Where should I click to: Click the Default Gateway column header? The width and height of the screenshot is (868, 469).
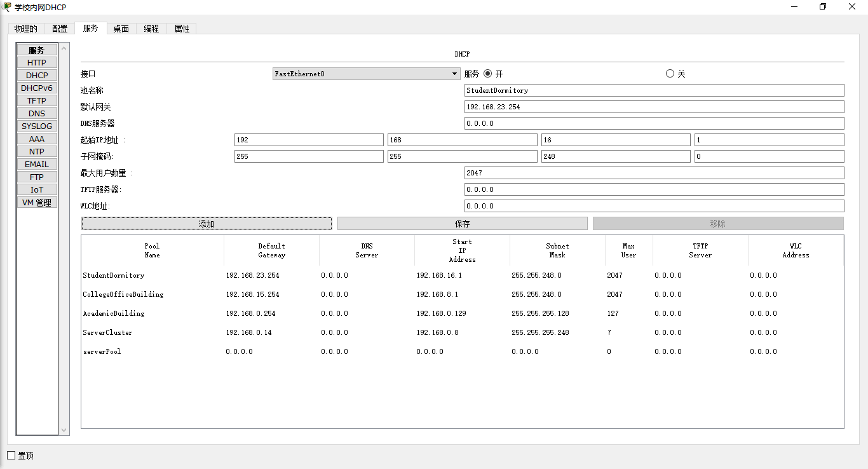[272, 250]
